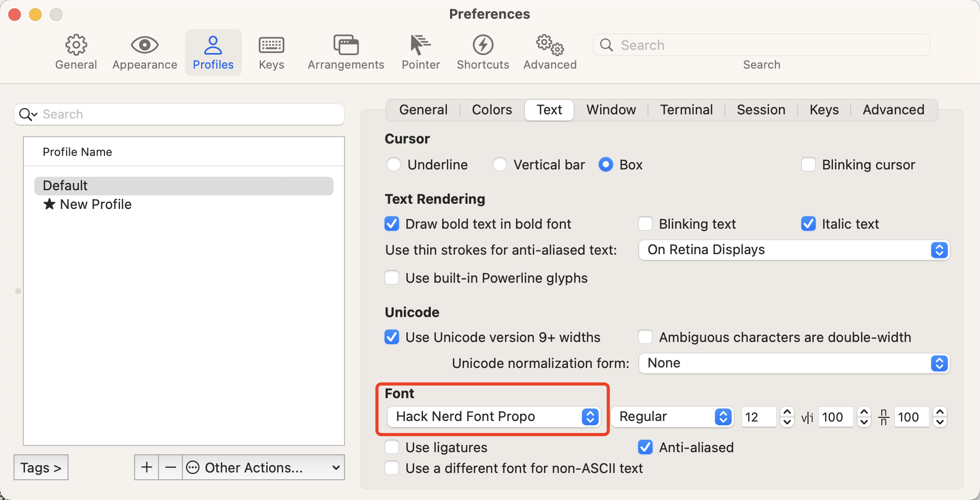The image size is (980, 500).
Task: Enable Blinking text checkbox
Action: [645, 224]
